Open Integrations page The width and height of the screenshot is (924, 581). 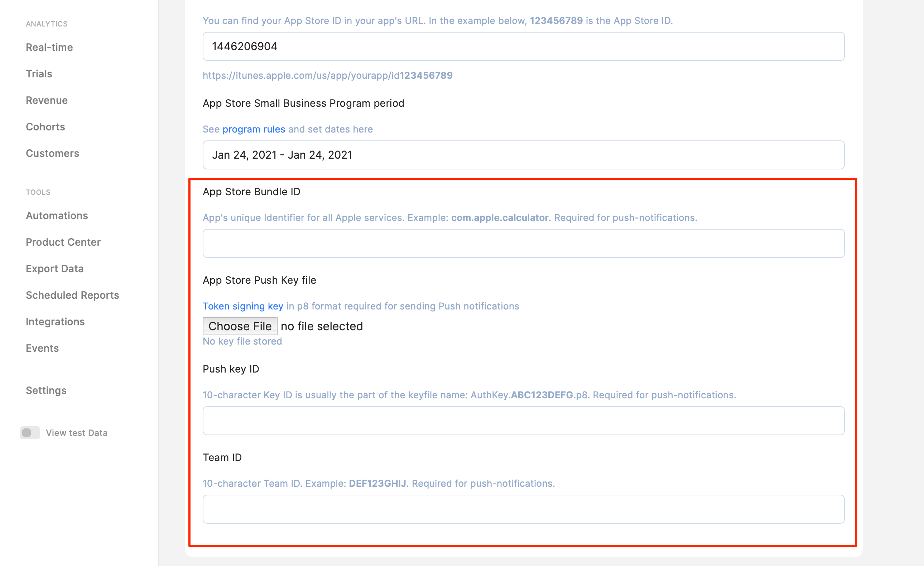pos(55,322)
